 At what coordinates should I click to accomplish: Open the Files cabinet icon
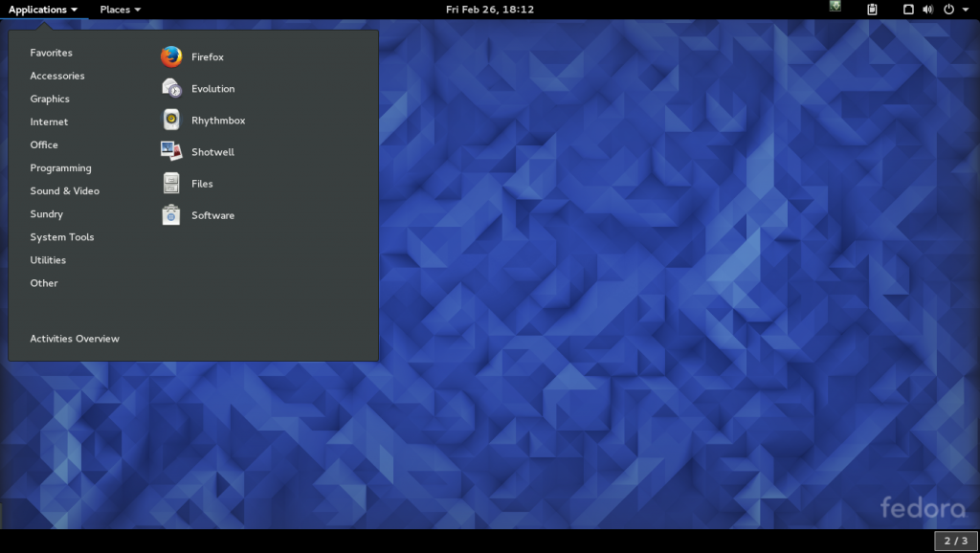[171, 183]
